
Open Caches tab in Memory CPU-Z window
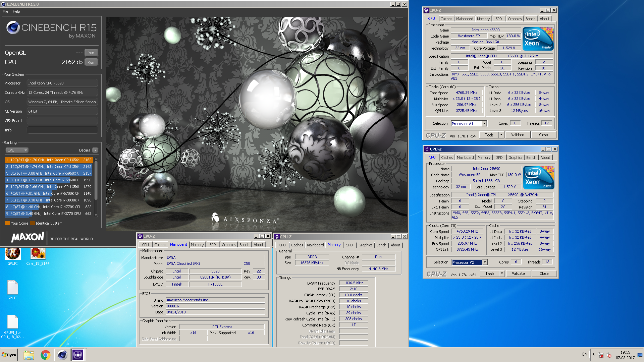297,245
